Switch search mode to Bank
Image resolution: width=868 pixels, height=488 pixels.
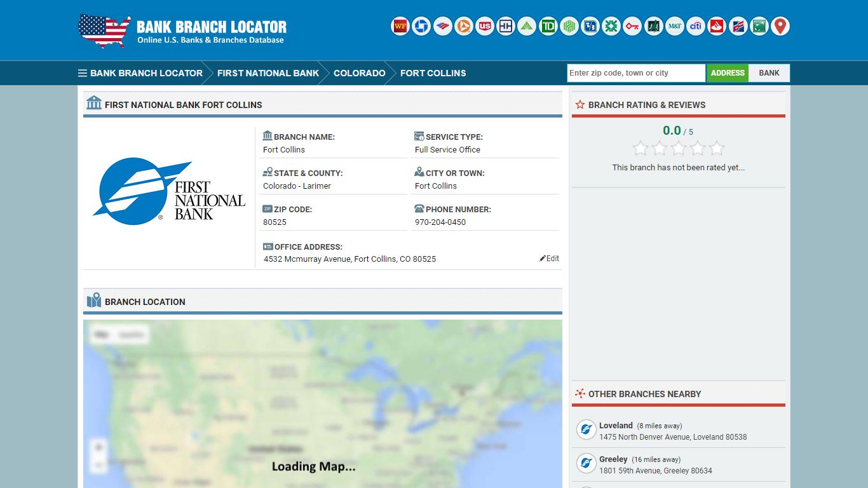(769, 73)
